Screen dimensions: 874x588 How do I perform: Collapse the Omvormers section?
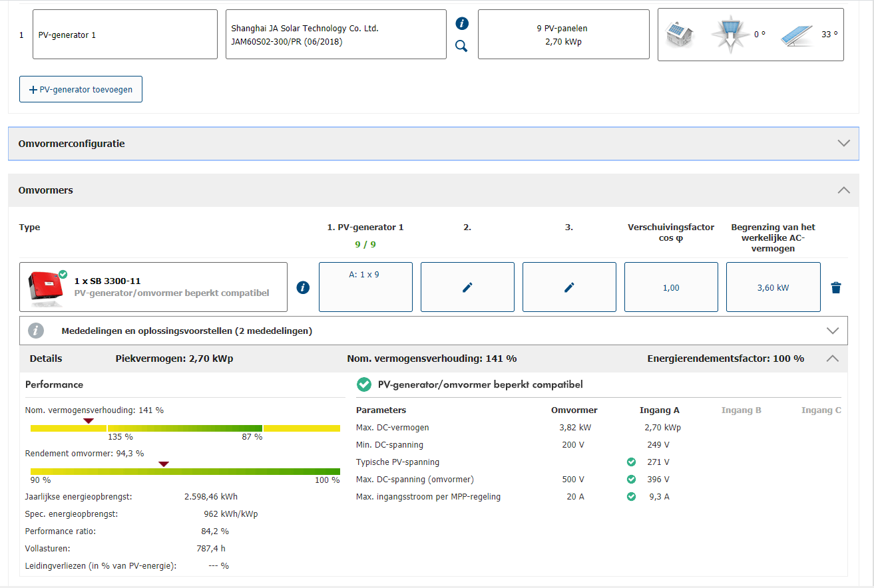click(843, 190)
